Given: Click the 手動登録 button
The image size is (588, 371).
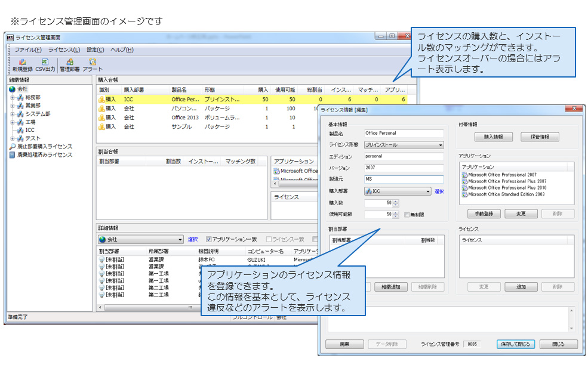Looking at the screenshot, I should (484, 214).
